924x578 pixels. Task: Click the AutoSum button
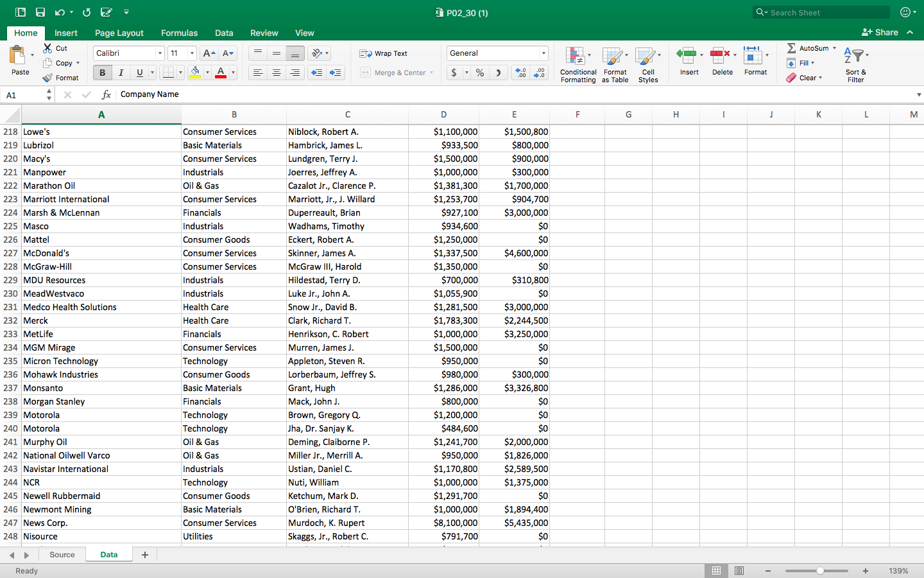[x=808, y=48]
